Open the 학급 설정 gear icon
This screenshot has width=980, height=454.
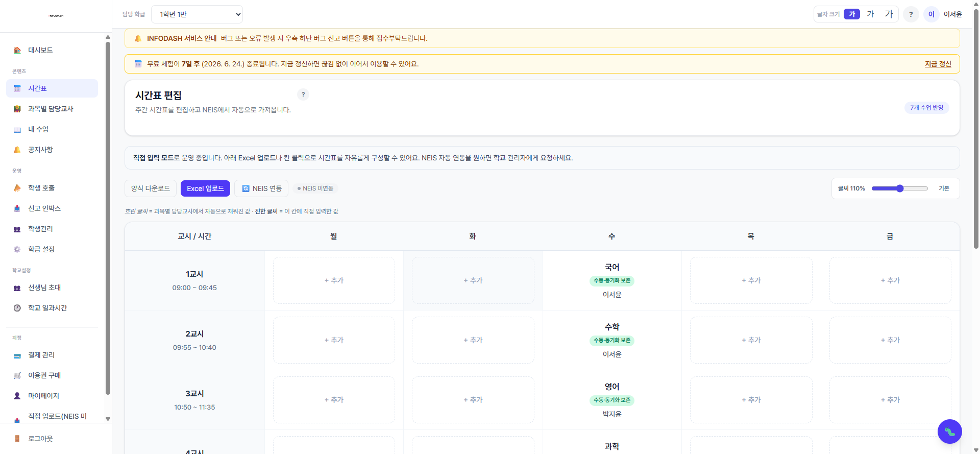17,249
